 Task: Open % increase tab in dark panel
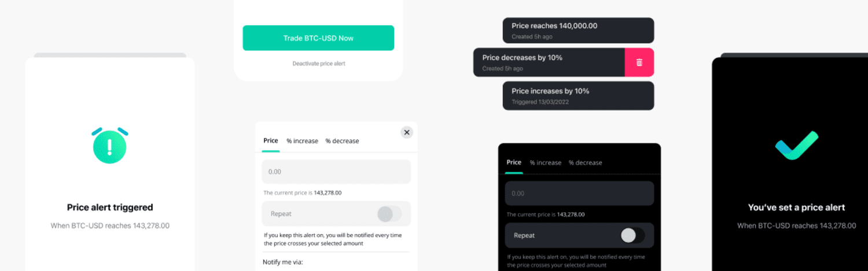pyautogui.click(x=546, y=162)
